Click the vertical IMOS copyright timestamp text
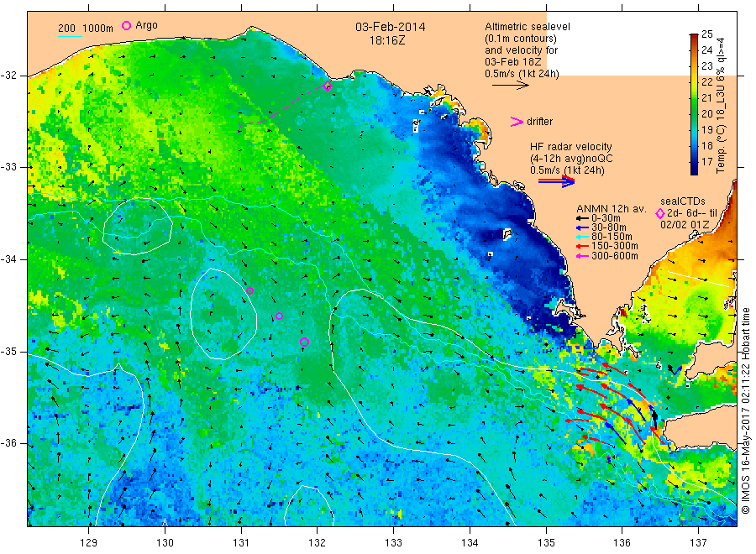756x554 pixels. click(747, 410)
